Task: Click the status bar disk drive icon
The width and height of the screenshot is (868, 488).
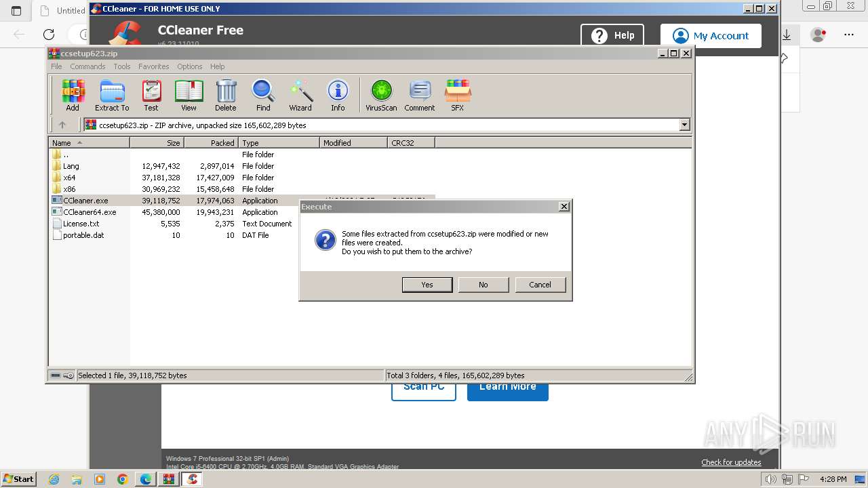Action: pyautogui.click(x=56, y=375)
